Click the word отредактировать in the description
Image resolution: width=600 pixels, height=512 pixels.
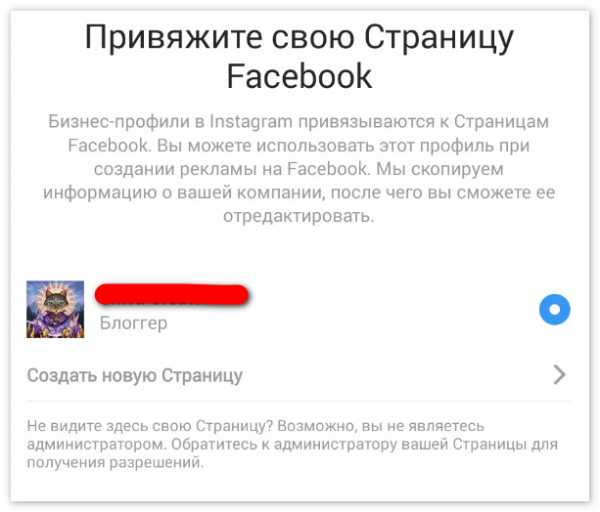[x=298, y=216]
